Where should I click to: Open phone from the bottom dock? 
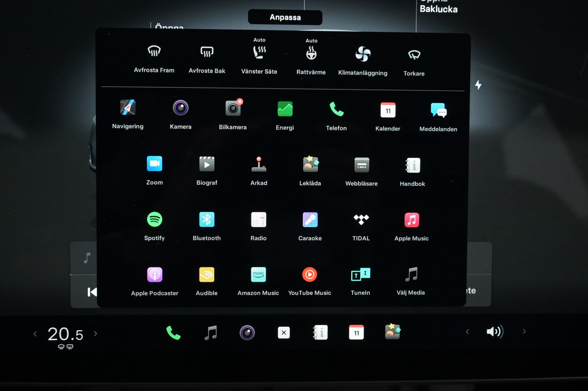pyautogui.click(x=173, y=333)
